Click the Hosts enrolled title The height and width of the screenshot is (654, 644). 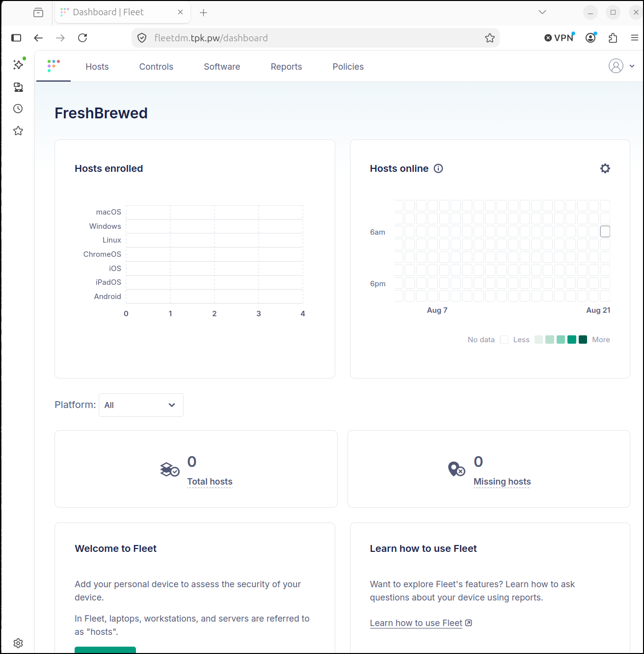(109, 168)
